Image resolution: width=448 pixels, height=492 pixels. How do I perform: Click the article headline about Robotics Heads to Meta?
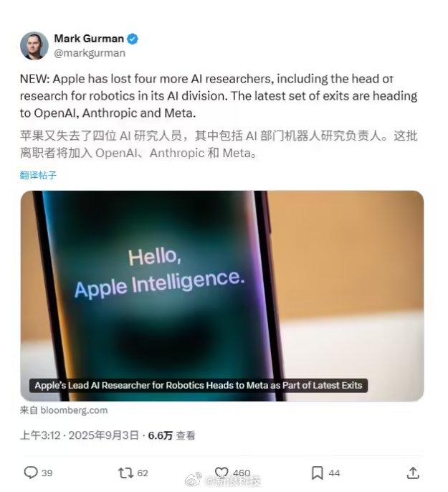[x=199, y=385]
